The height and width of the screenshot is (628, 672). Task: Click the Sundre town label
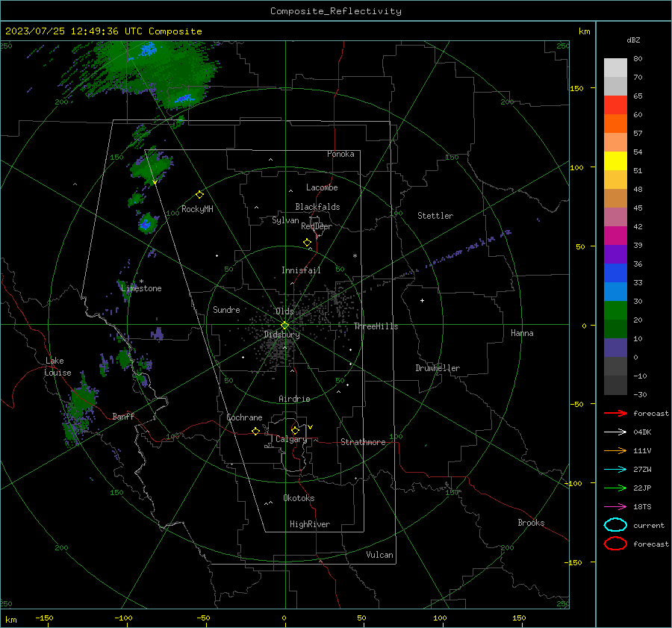226,309
